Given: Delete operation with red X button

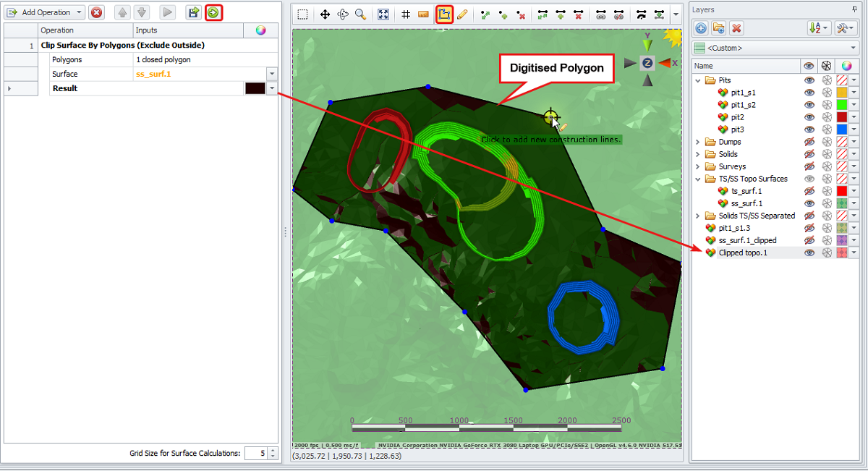Looking at the screenshot, I should 96,12.
